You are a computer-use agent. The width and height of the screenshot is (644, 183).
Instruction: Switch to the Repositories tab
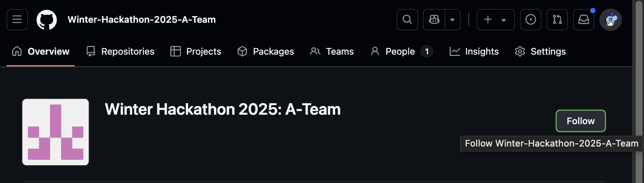(x=120, y=51)
